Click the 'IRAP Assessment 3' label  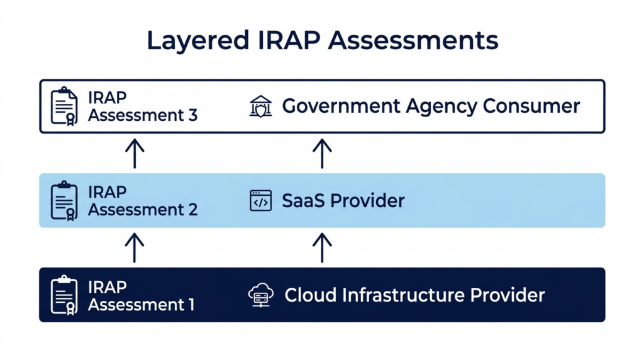pyautogui.click(x=143, y=106)
